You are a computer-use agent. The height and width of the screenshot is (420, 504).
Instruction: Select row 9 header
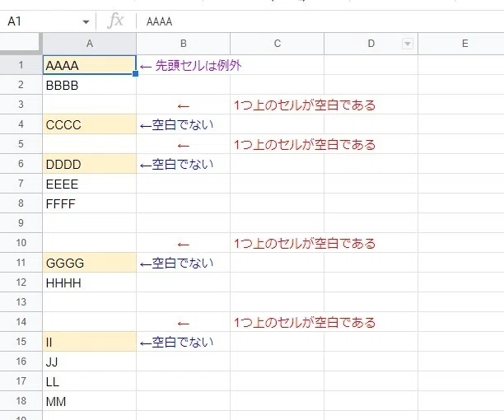pyautogui.click(x=21, y=223)
